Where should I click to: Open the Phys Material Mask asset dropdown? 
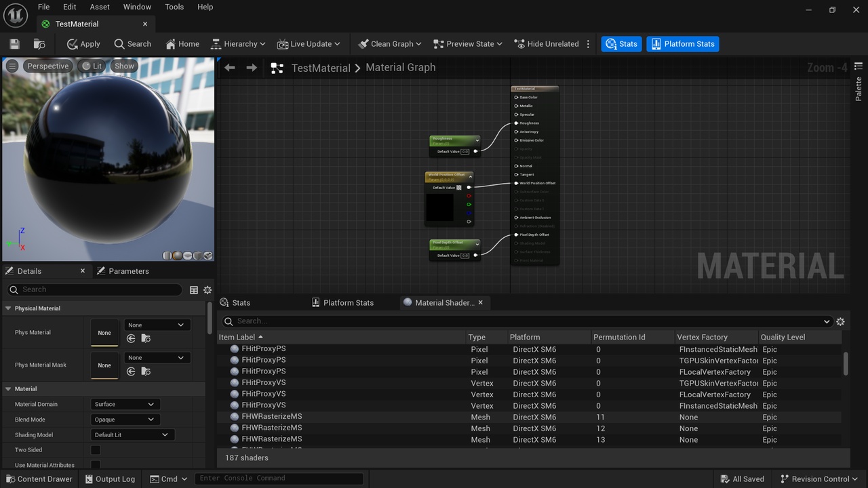[x=156, y=358]
